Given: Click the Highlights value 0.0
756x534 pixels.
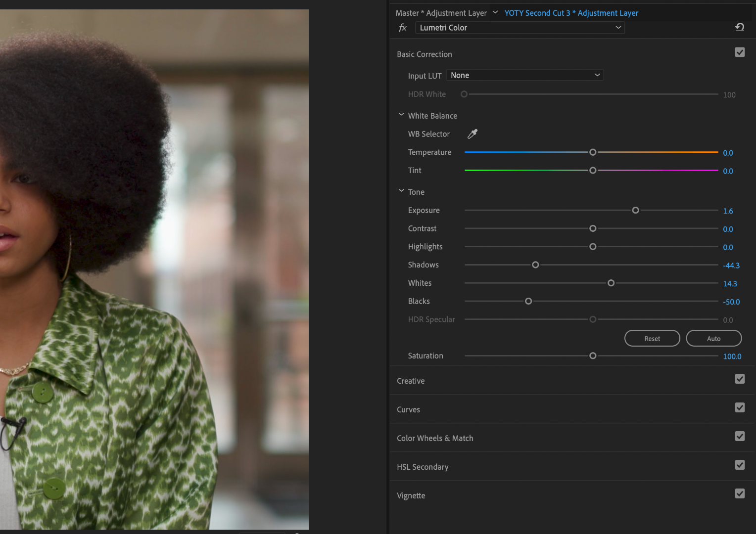Looking at the screenshot, I should (728, 247).
